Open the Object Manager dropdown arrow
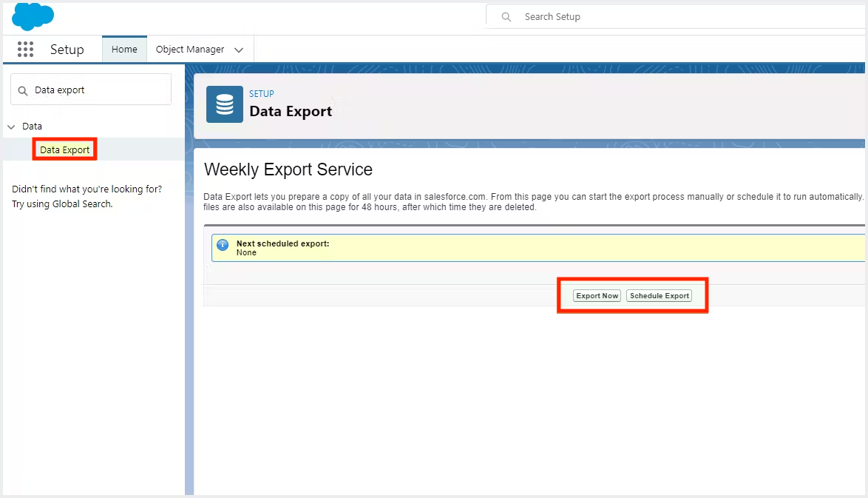The image size is (868, 498). [x=239, y=50]
